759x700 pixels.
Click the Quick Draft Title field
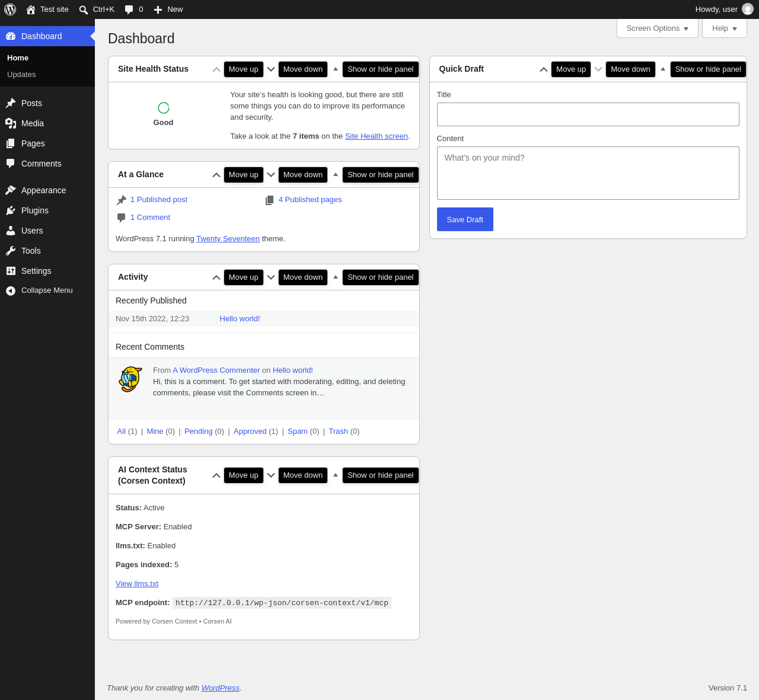coord(588,114)
